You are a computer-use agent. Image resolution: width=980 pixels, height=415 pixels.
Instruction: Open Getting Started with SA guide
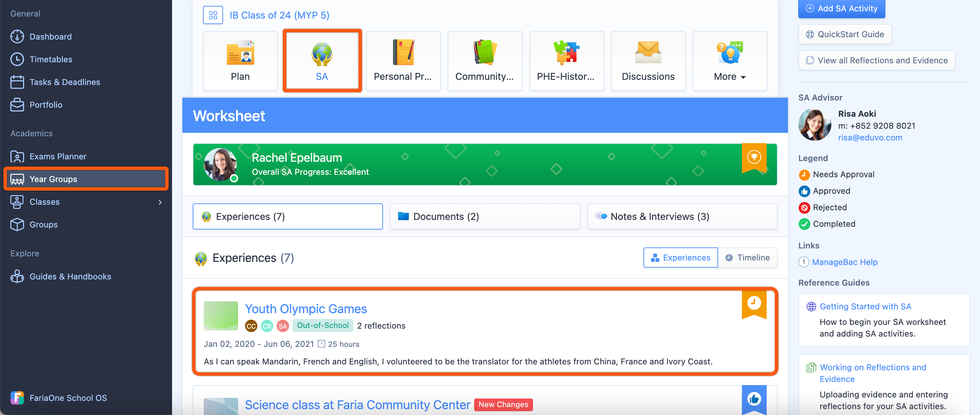coord(865,307)
